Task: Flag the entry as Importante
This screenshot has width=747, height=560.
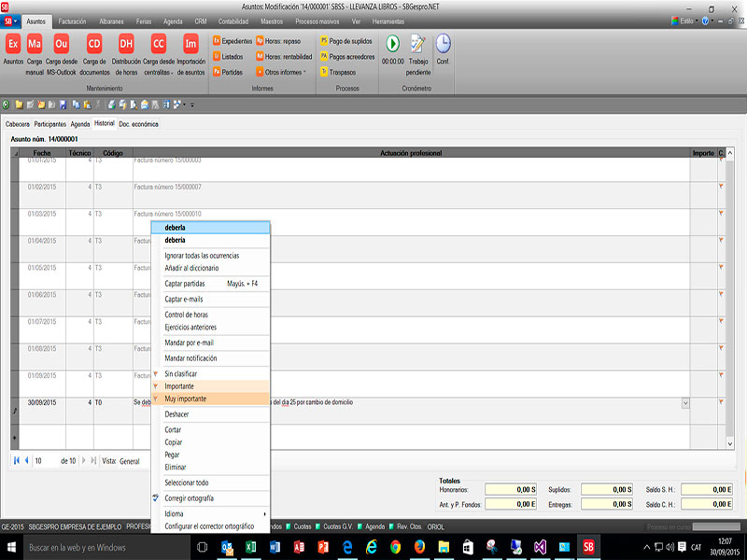Action: [179, 386]
